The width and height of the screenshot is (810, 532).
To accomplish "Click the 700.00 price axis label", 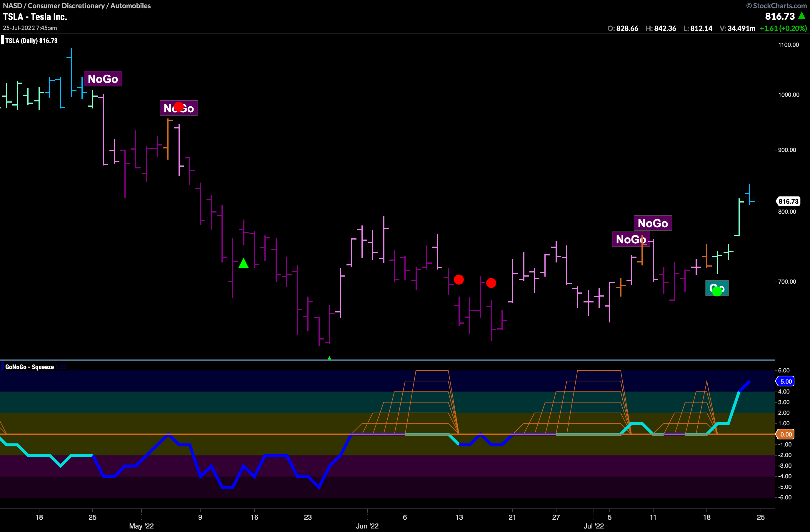I will [787, 282].
